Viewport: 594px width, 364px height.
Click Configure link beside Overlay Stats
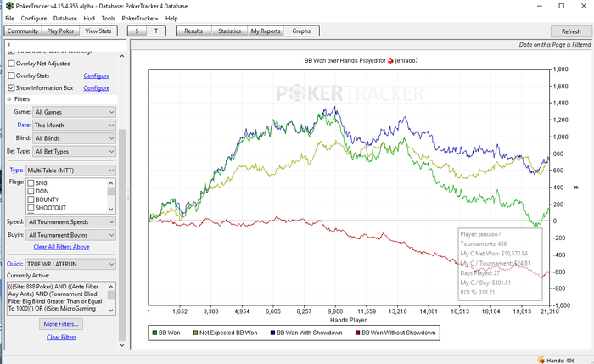tap(96, 76)
